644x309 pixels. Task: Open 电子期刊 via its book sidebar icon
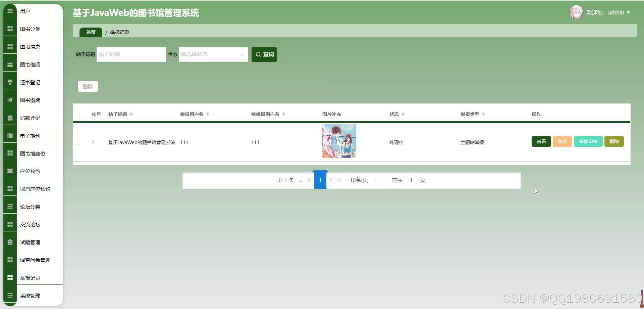click(x=10, y=136)
